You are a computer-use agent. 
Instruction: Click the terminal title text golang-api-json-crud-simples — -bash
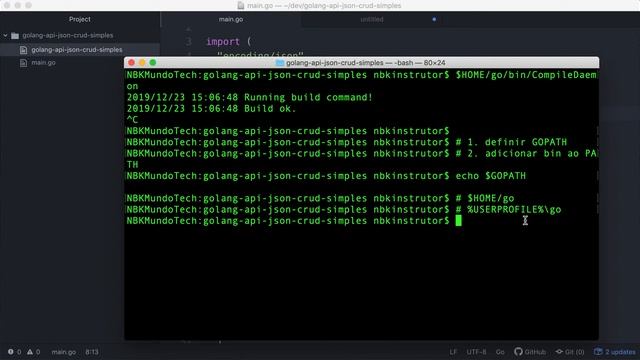(349, 63)
